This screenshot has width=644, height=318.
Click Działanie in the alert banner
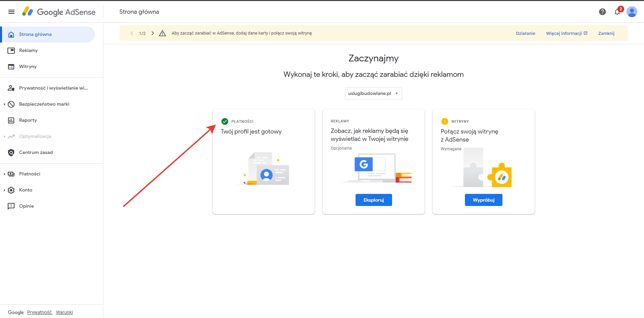coord(526,34)
